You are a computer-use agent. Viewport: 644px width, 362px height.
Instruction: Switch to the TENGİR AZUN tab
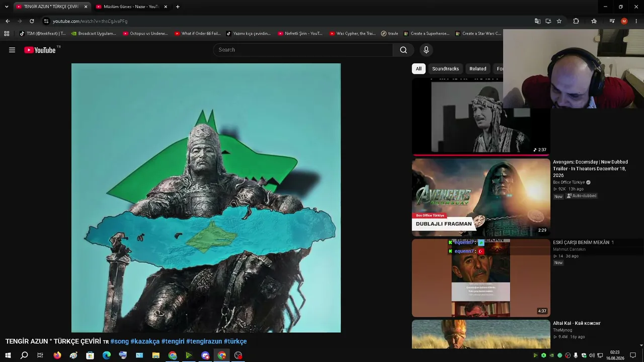[51, 7]
